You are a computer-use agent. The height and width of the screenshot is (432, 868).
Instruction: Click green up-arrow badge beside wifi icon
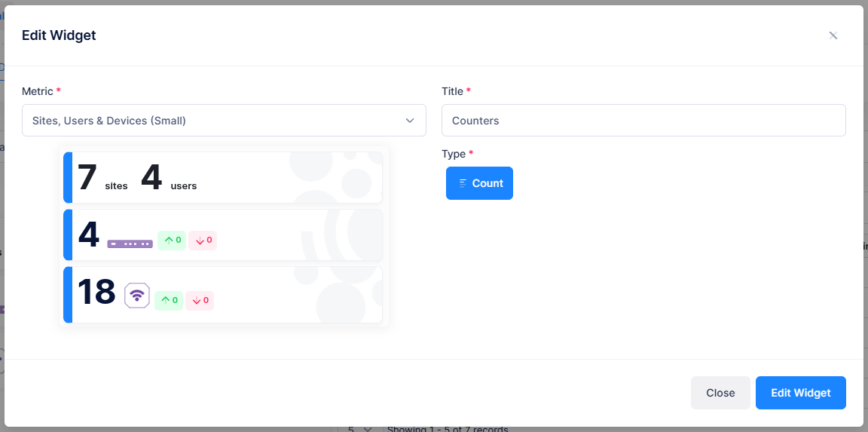coord(169,300)
